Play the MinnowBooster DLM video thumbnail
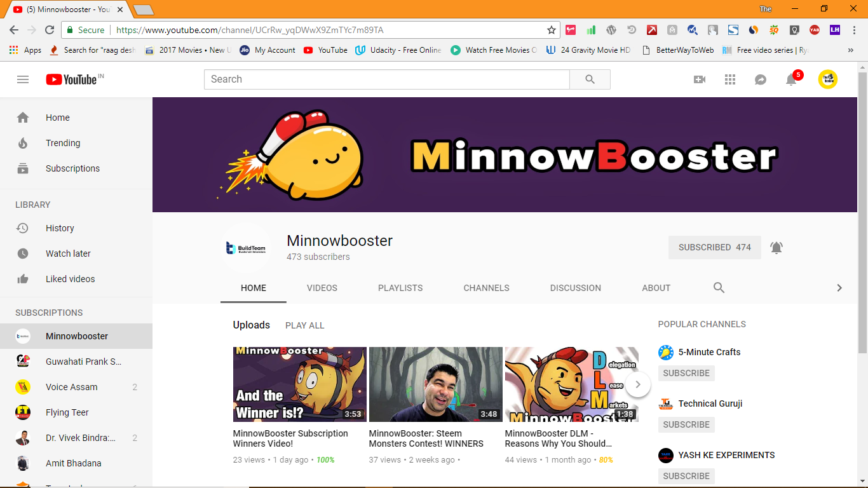868x488 pixels. point(572,384)
